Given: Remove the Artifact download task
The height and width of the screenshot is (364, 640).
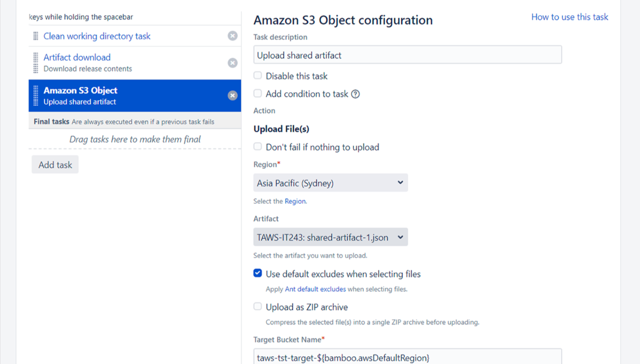Looking at the screenshot, I should [x=232, y=63].
